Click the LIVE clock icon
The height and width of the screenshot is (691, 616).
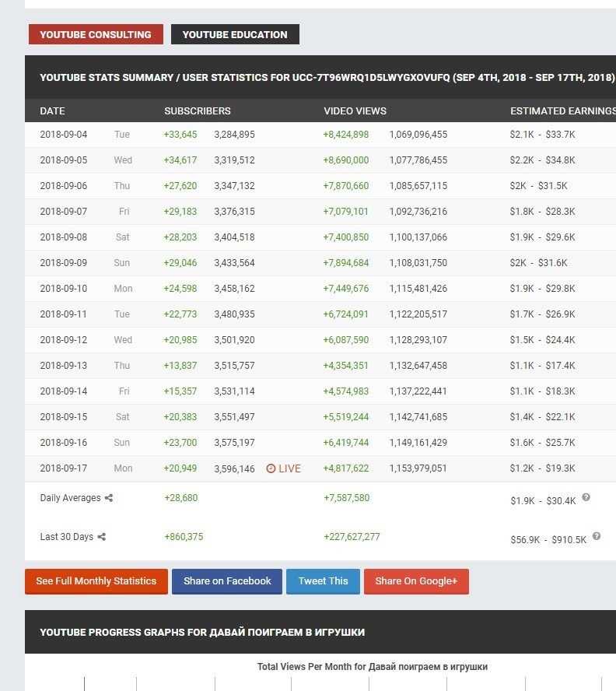point(271,468)
